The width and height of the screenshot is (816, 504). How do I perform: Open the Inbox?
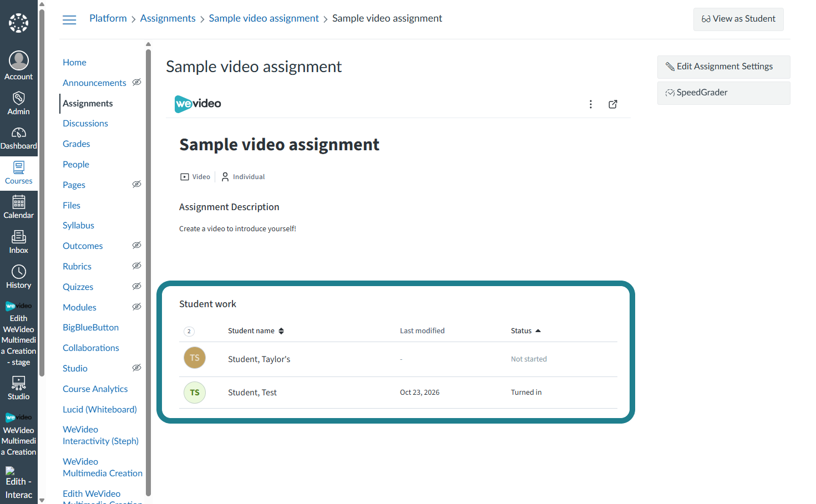click(x=19, y=242)
